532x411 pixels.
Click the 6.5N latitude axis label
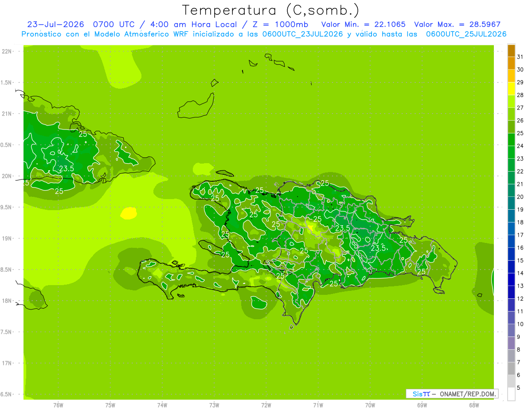[x=6, y=394]
